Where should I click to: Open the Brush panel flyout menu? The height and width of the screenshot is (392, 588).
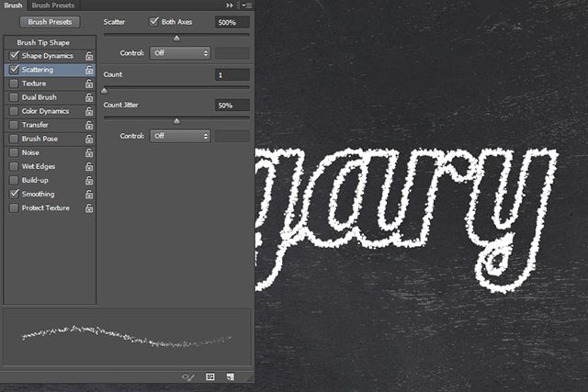pos(246,6)
